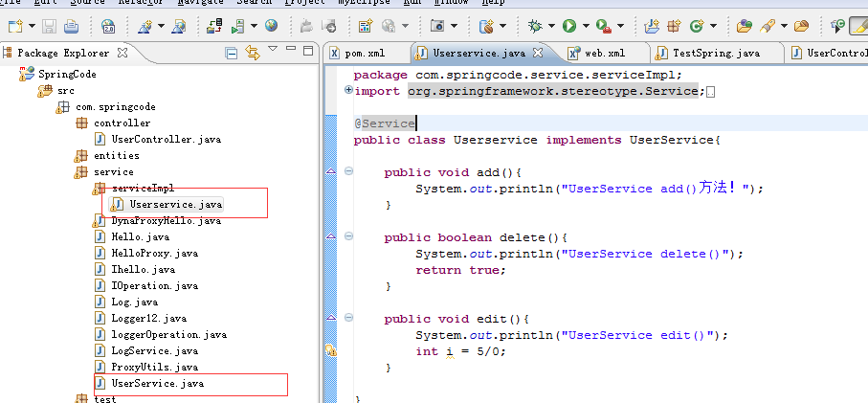Click the quick-fix warning bulb beside int i
The width and height of the screenshot is (868, 403).
tap(331, 350)
